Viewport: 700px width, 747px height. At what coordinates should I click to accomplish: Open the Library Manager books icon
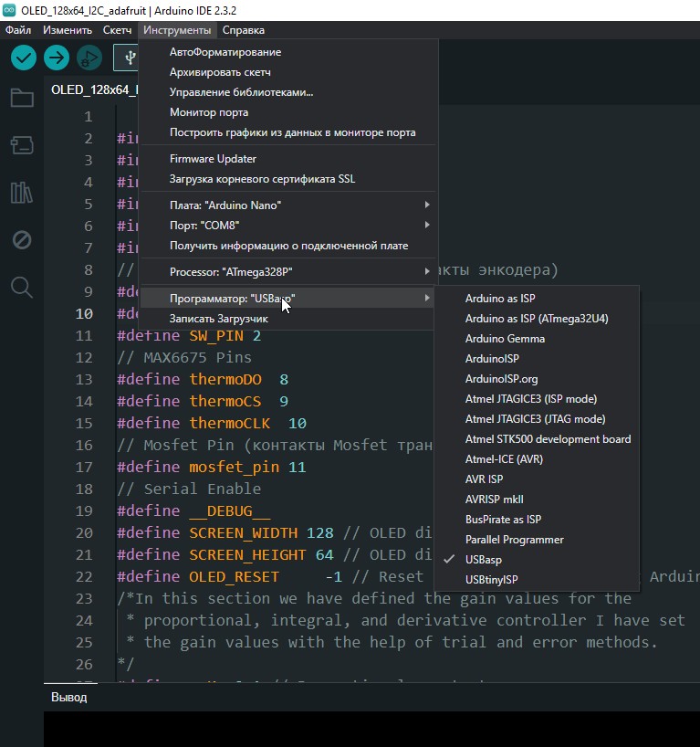point(22,192)
